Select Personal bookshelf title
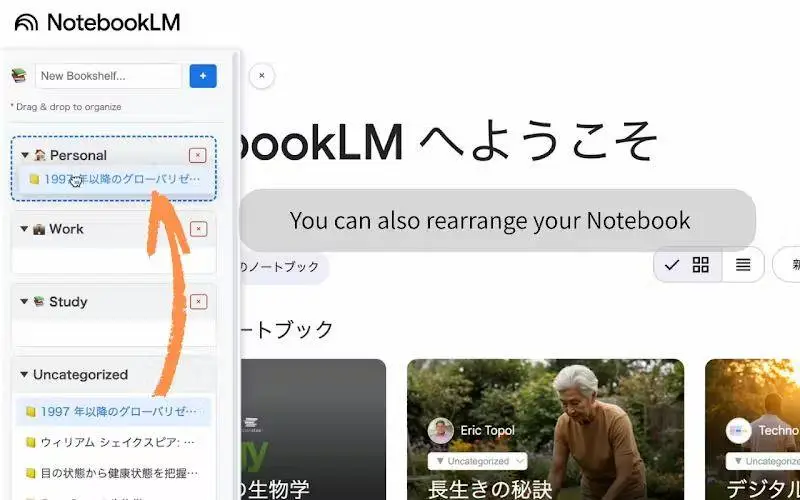The image size is (800, 500). [x=78, y=155]
